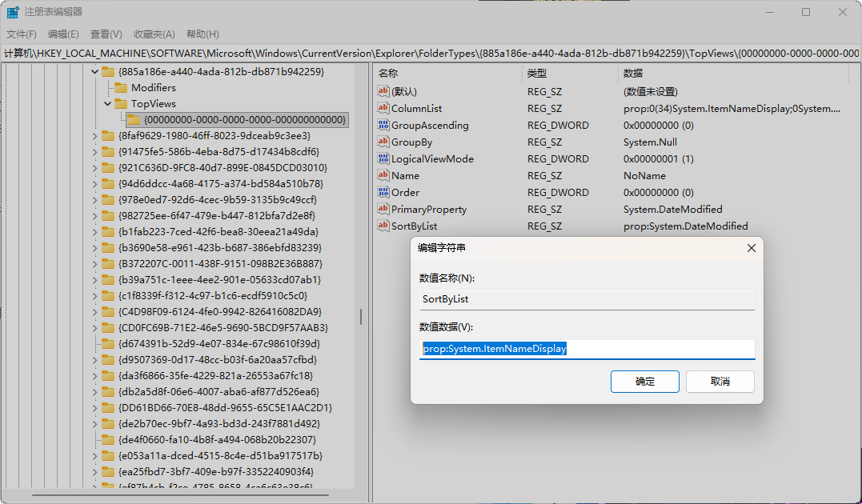Click the 类型 column header
The image size is (862, 504).
coord(570,73)
